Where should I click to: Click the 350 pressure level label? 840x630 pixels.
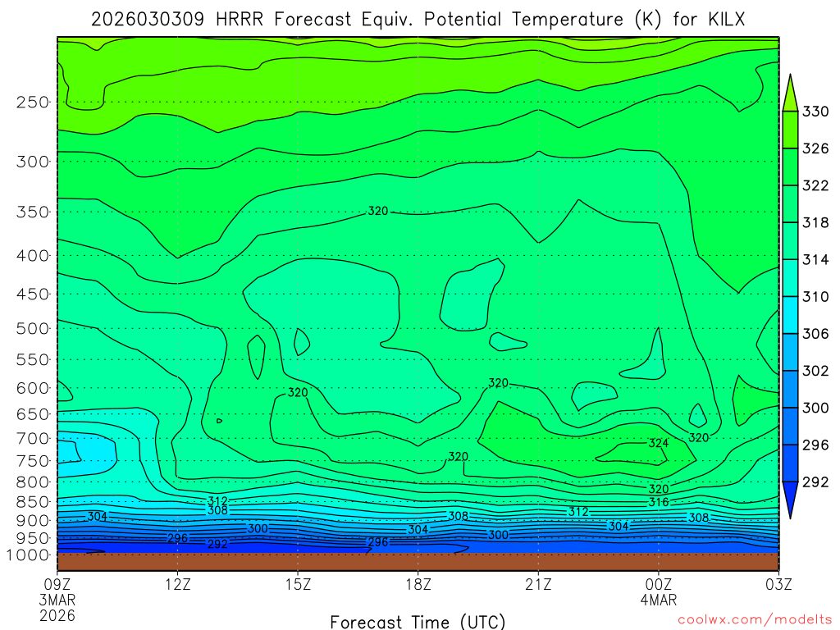coord(33,212)
